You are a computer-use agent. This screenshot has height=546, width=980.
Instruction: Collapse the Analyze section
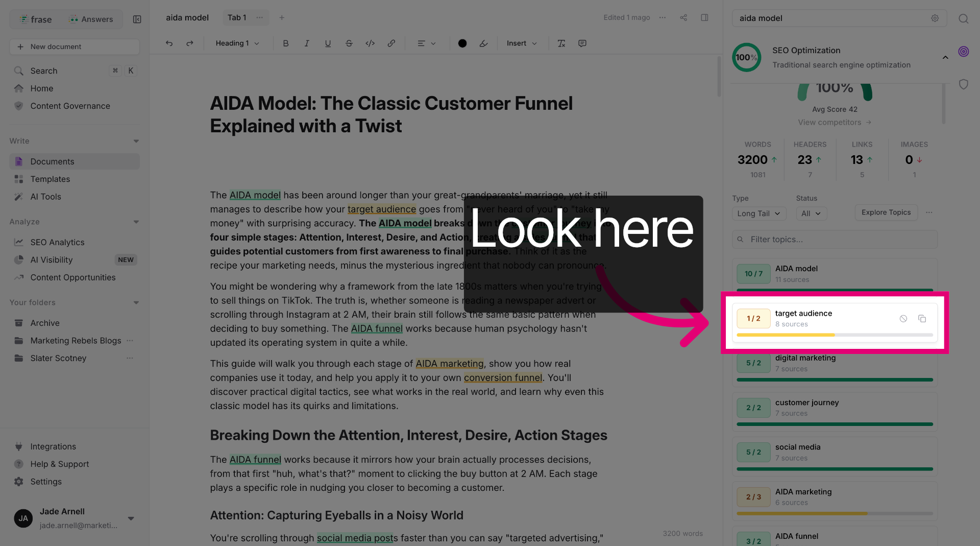click(x=136, y=222)
